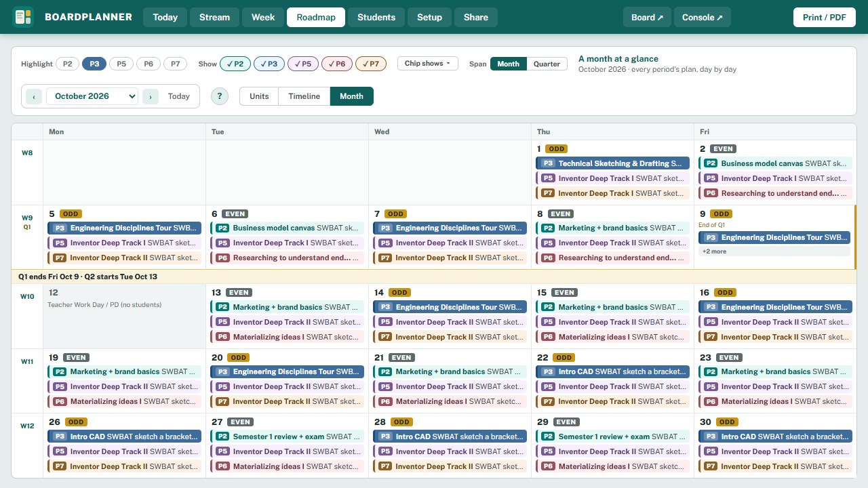Click the W10 week label
Image resolution: width=868 pixels, height=488 pixels.
(x=27, y=297)
